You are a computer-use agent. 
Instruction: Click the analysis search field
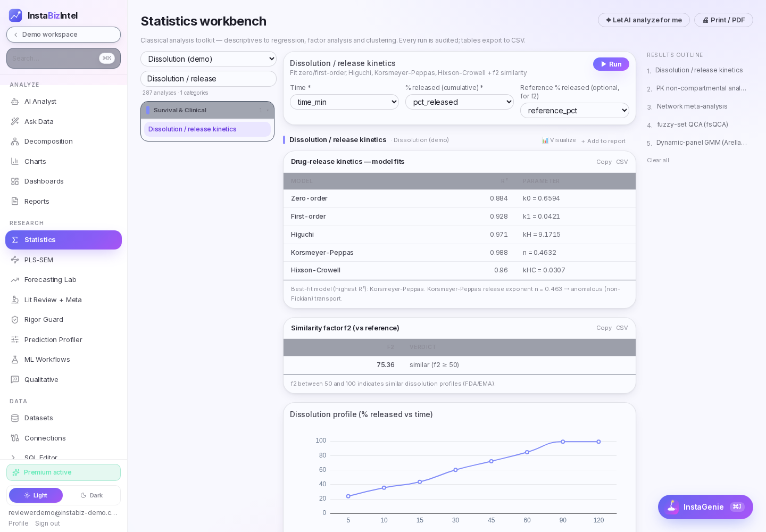click(209, 79)
